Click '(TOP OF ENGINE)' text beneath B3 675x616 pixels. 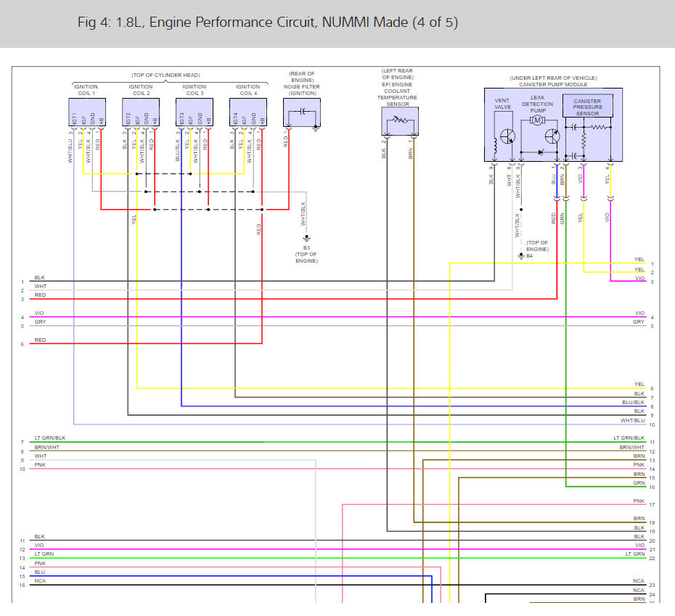click(306, 258)
